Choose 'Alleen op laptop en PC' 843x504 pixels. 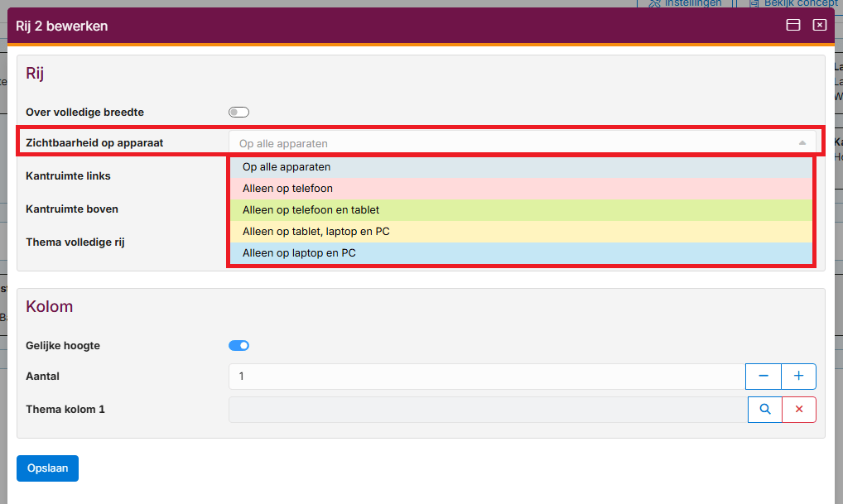[520, 253]
